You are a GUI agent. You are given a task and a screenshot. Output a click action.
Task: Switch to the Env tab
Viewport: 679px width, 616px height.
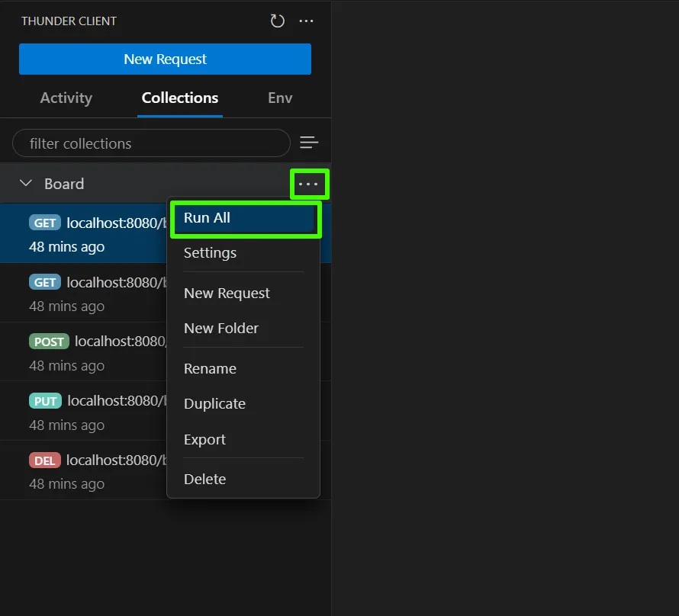[x=280, y=98]
